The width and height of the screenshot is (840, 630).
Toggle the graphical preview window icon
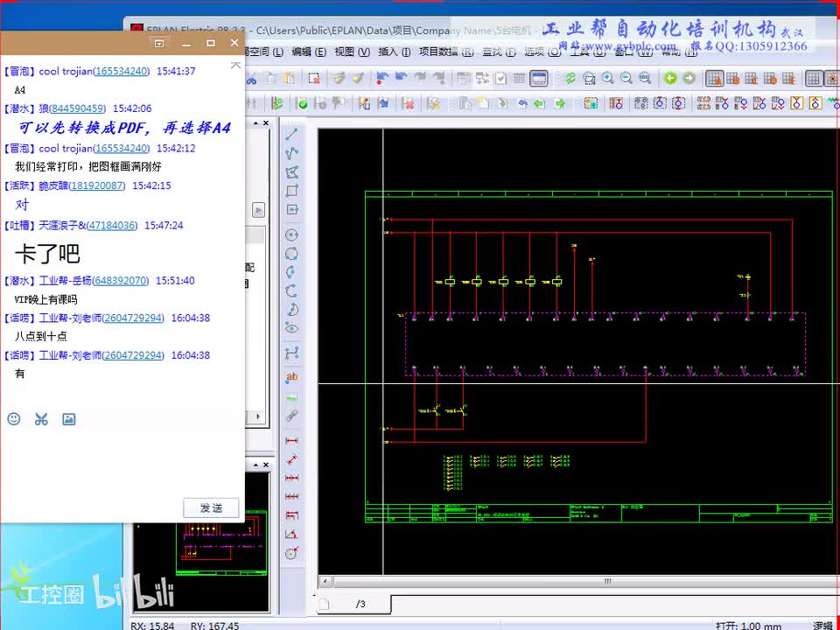coord(539,79)
